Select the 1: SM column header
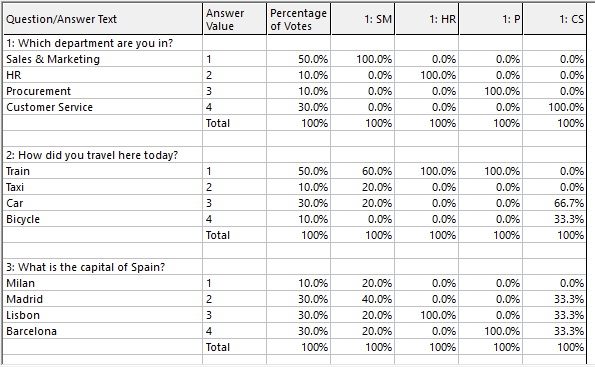The width and height of the screenshot is (595, 367). pos(363,19)
